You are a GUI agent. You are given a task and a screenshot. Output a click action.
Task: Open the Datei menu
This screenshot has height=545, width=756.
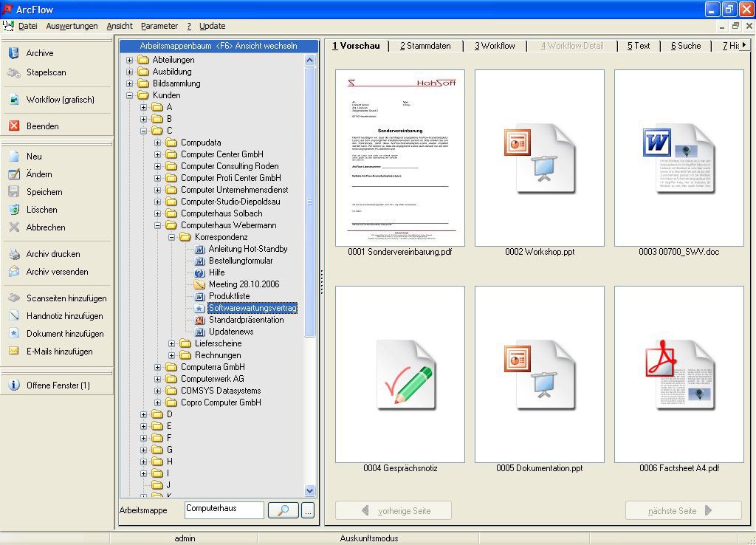pos(28,26)
